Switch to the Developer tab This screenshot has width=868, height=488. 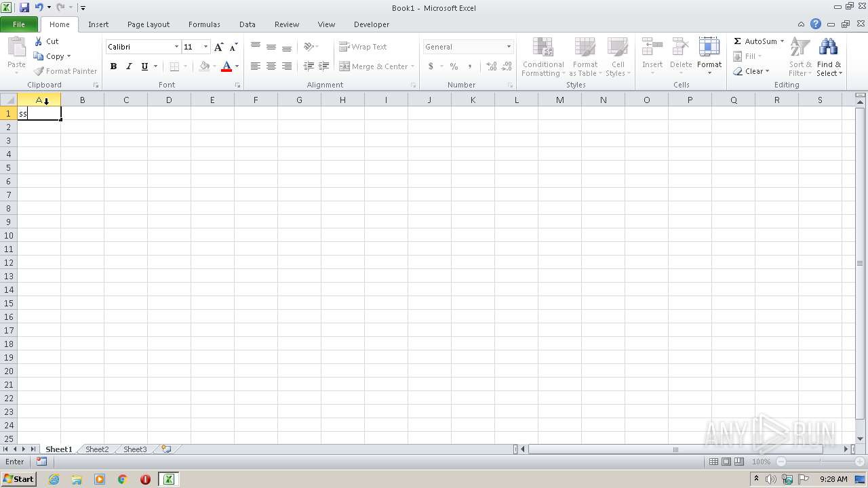[372, 24]
